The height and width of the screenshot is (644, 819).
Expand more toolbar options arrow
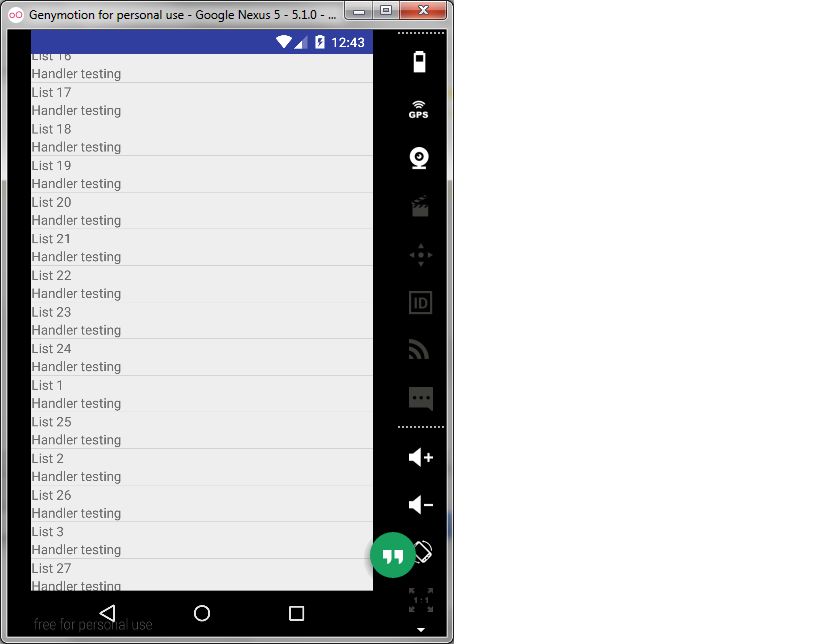(420, 630)
